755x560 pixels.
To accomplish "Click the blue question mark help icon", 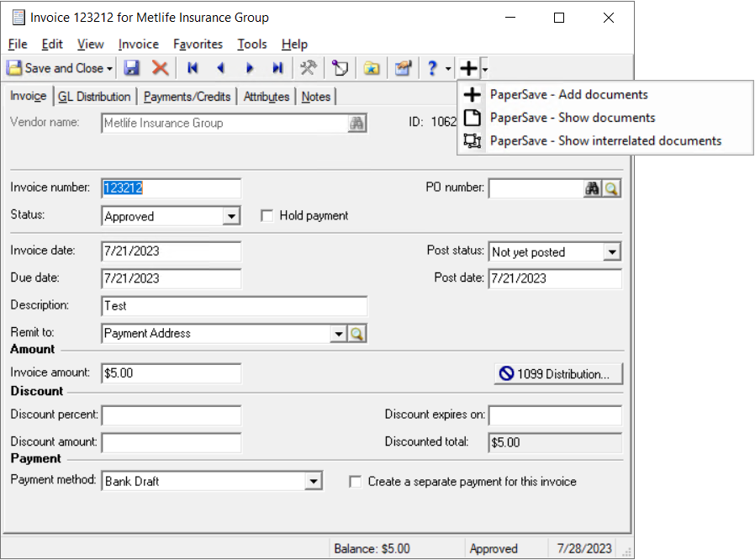I will point(433,68).
